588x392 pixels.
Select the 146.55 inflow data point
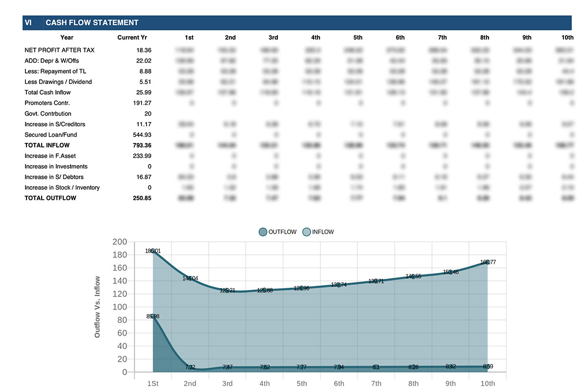pyautogui.click(x=414, y=276)
